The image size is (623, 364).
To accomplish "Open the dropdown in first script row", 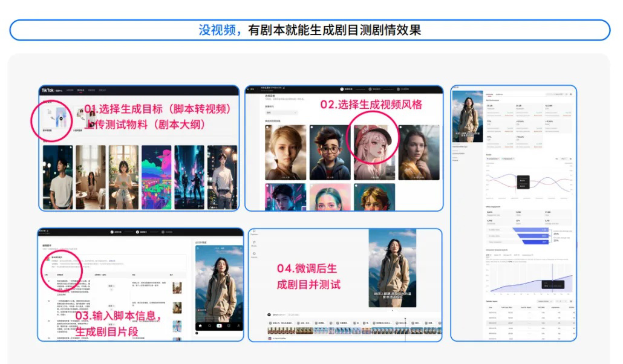I will click(111, 286).
